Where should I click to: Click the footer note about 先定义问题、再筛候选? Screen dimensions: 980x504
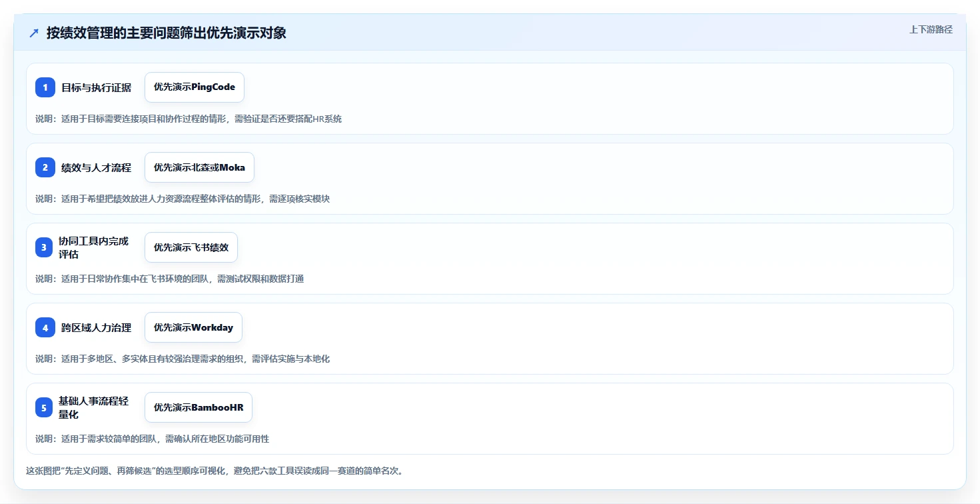[x=215, y=471]
